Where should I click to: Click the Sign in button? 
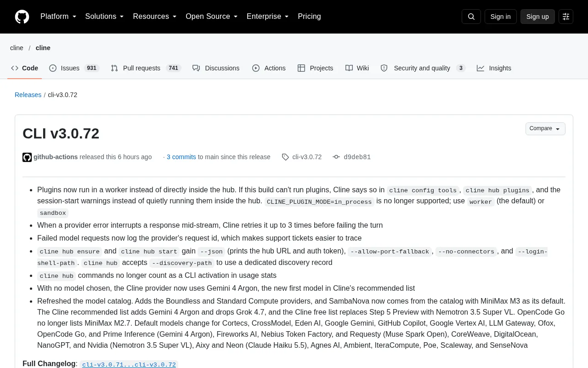pos(500,17)
